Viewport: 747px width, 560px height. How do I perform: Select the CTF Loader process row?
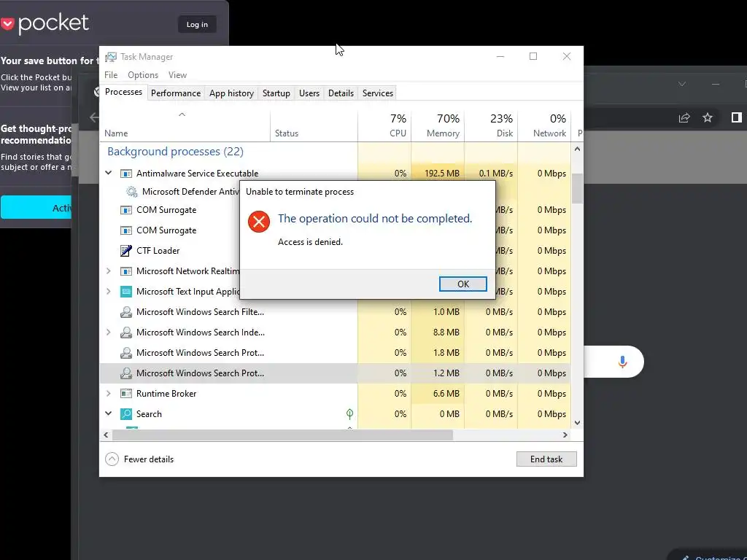(335, 251)
